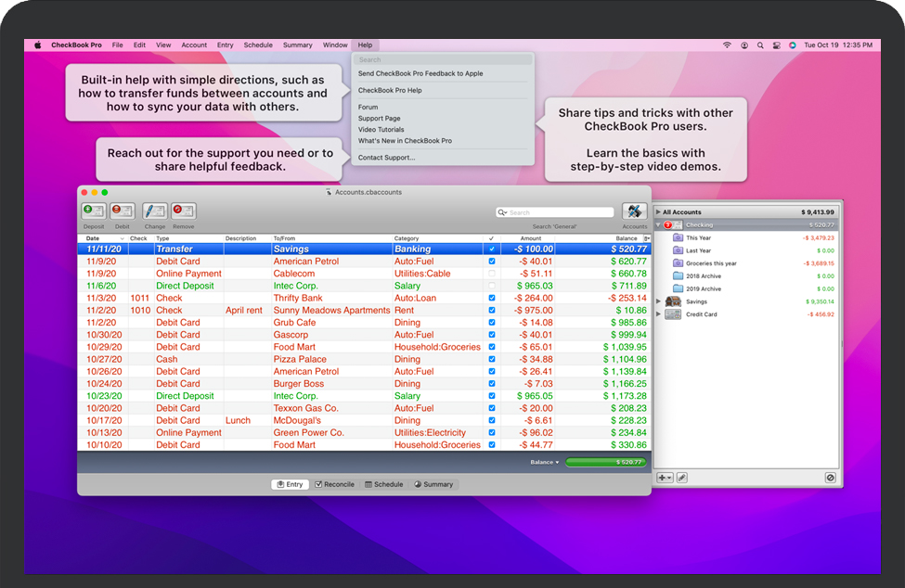Expand the Savings account disclosure triangle
The height and width of the screenshot is (588, 905).
659,301
